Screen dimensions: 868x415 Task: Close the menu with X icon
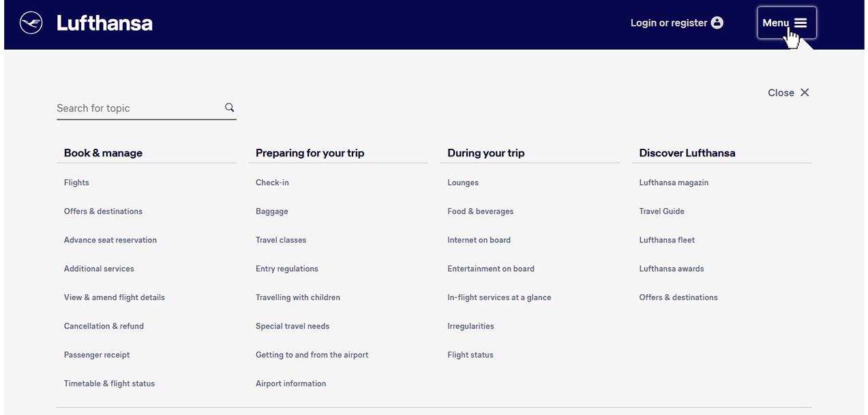805,93
